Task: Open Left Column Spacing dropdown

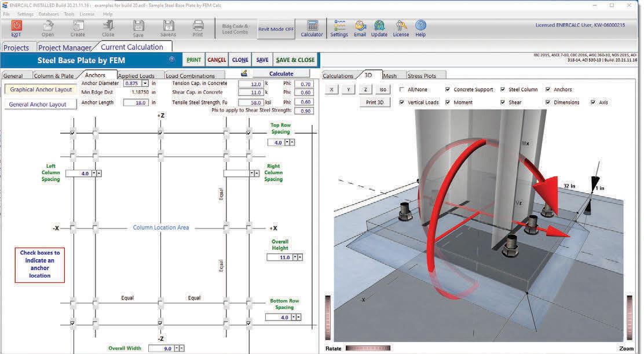Action: [x=94, y=174]
